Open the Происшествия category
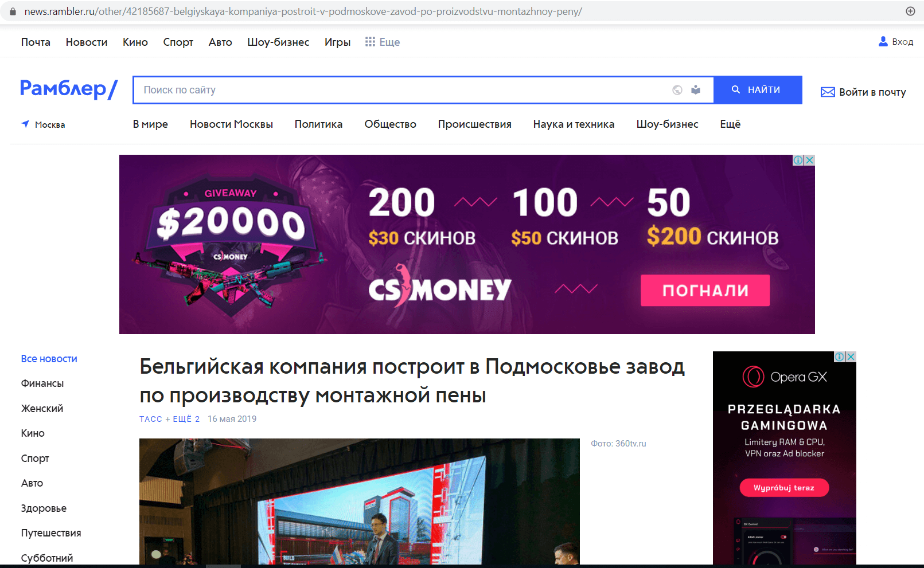The height and width of the screenshot is (568, 924). [474, 124]
